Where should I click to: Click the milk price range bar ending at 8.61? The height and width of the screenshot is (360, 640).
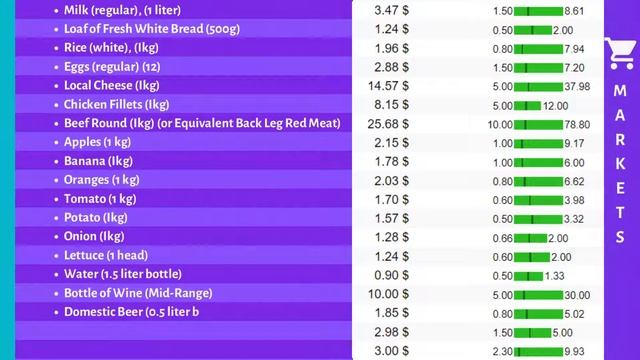click(538, 11)
